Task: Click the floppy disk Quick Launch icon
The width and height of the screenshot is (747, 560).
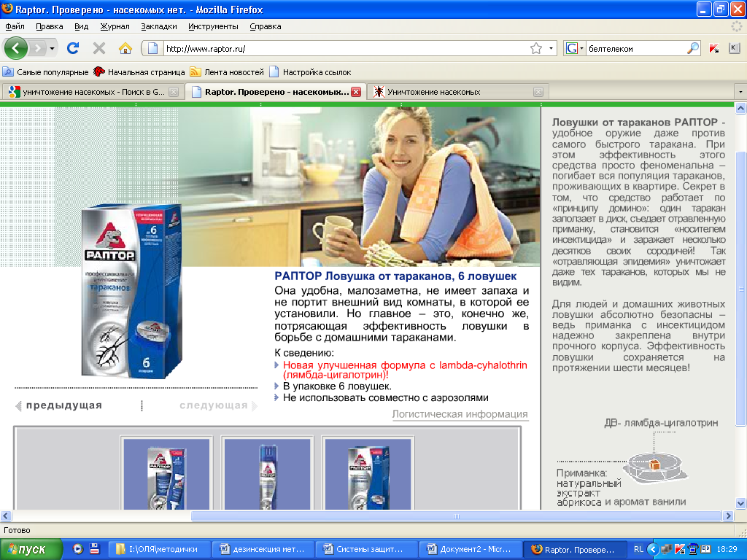Action: point(94,549)
